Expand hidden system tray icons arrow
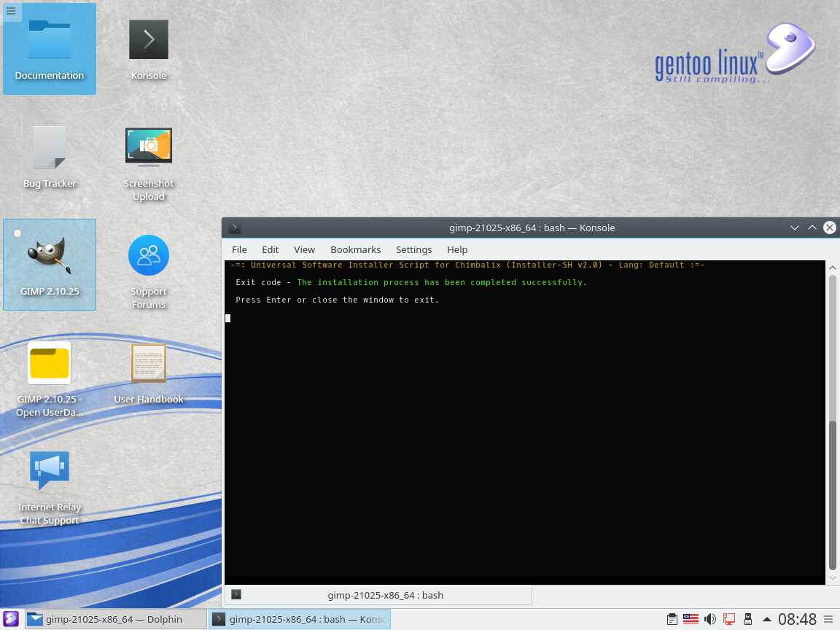 (767, 619)
